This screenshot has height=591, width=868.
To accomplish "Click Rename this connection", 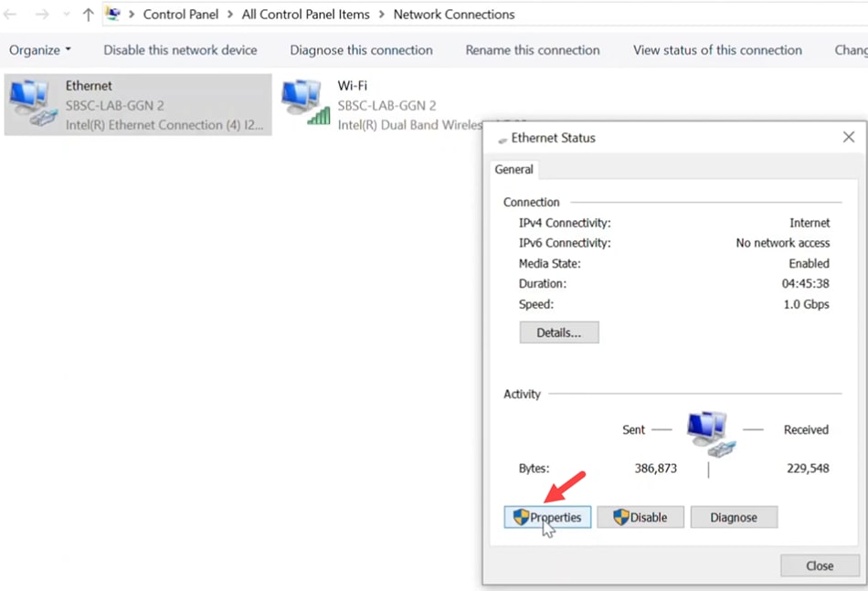I will [533, 50].
